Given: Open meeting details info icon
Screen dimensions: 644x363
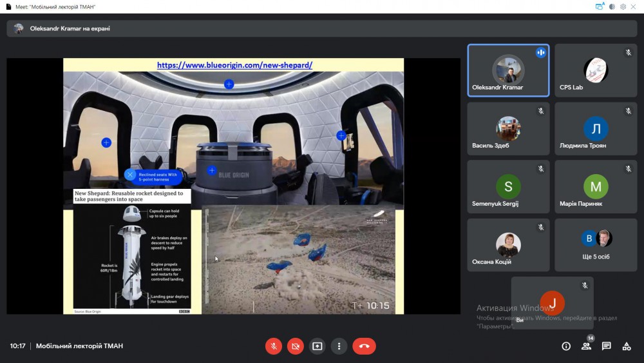Looking at the screenshot, I should tap(566, 346).
